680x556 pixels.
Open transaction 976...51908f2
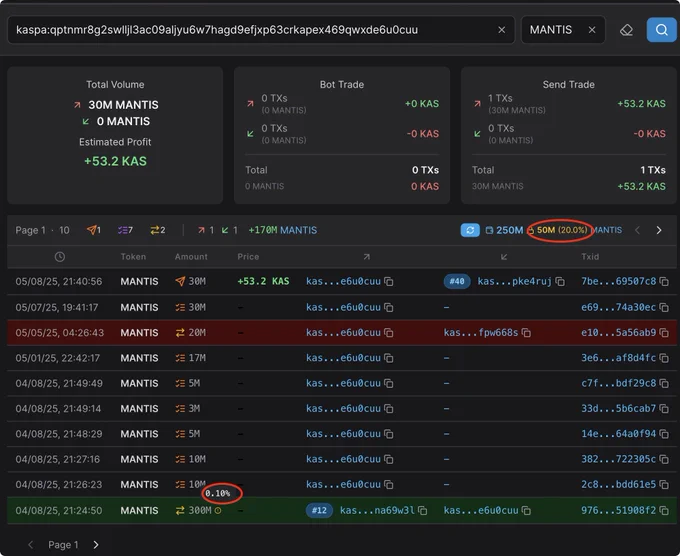(x=618, y=510)
